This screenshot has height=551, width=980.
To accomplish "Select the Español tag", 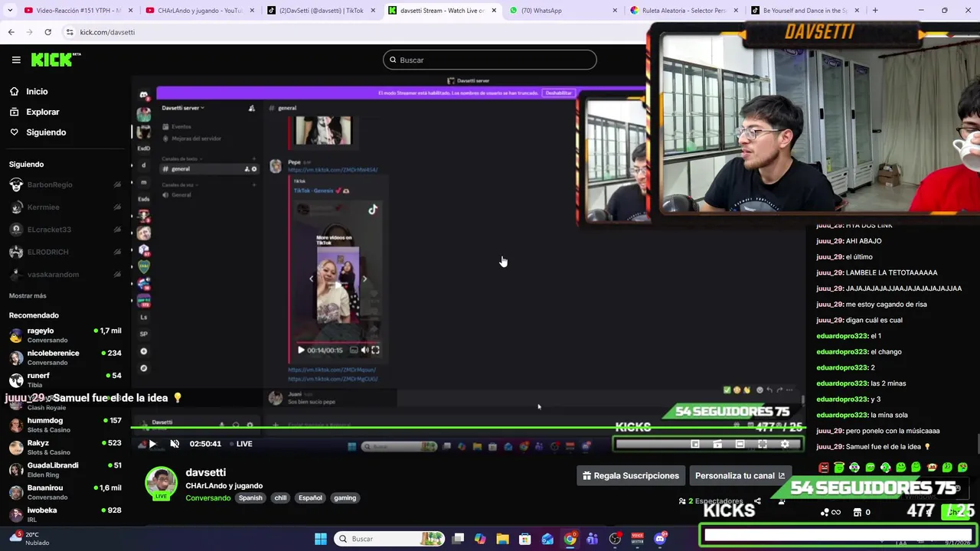I will [310, 497].
